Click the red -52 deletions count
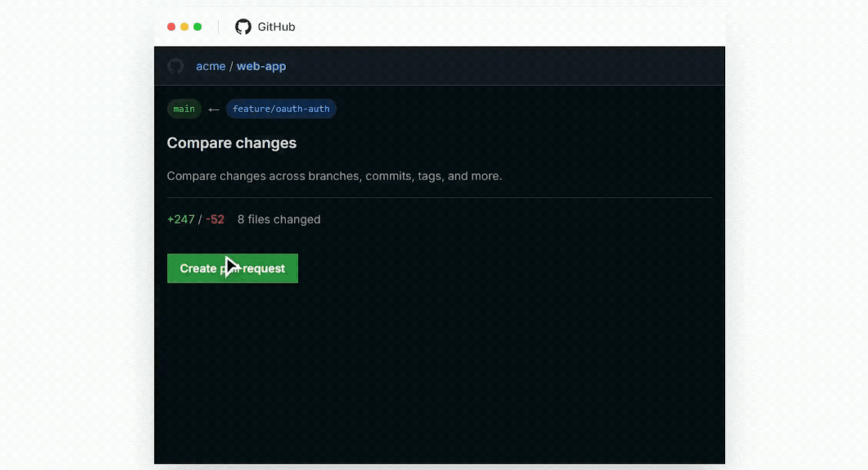Viewport: 868px width, 470px height. 215,219
